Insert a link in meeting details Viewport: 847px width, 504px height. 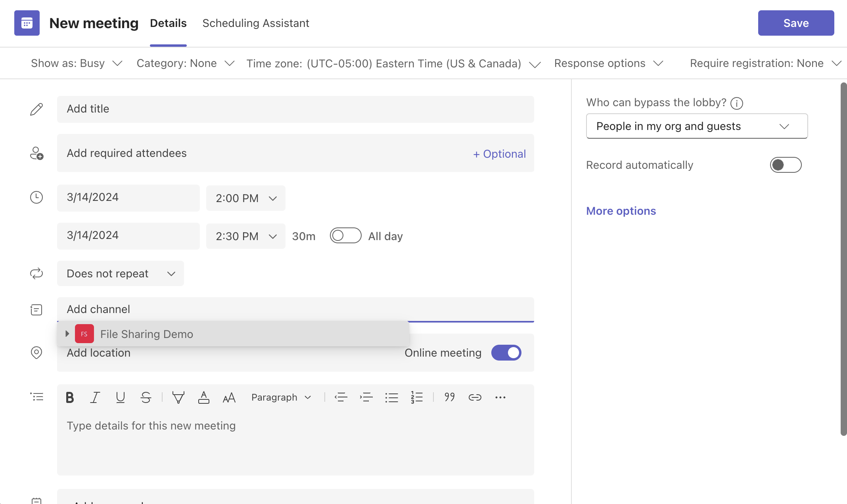coord(475,397)
